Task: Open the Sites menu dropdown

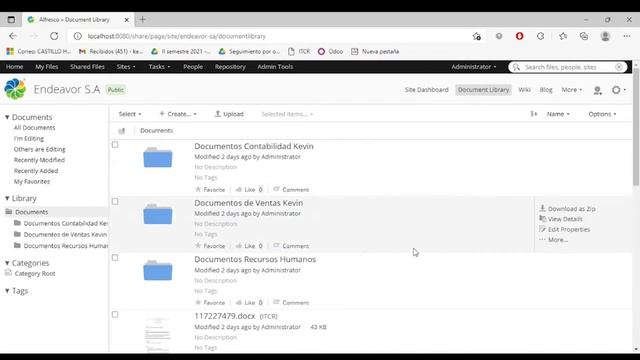Action: point(126,67)
